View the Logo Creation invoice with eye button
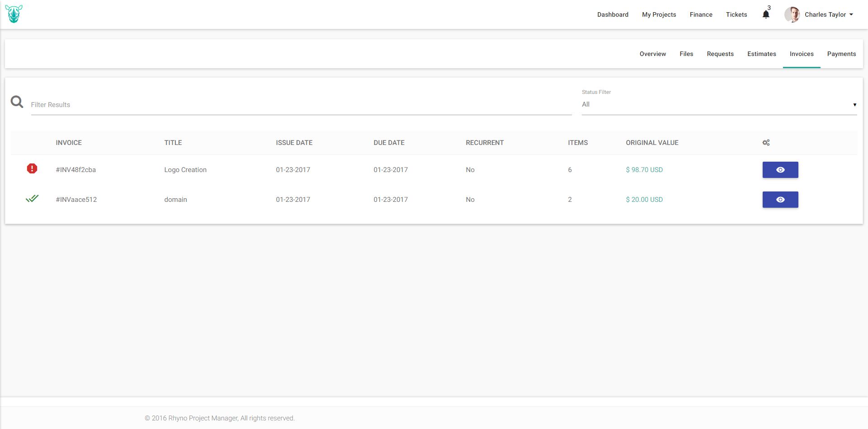Image resolution: width=868 pixels, height=429 pixels. pyautogui.click(x=780, y=170)
